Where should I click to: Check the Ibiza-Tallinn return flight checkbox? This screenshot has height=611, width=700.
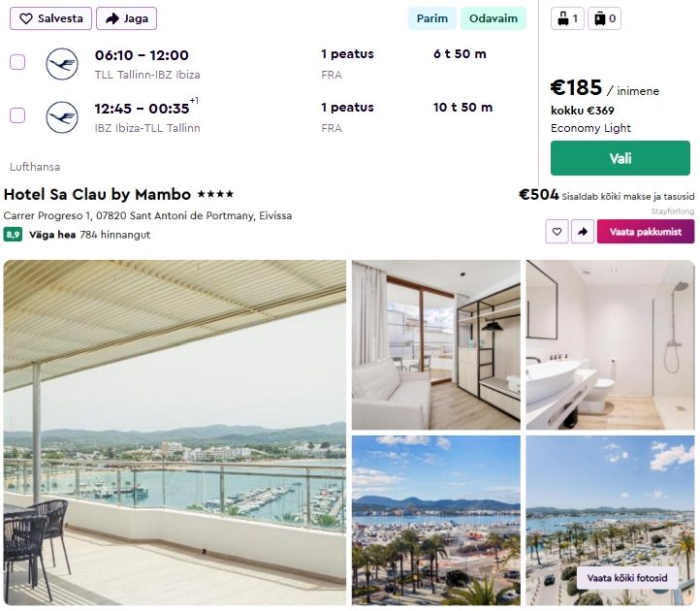coord(17,115)
